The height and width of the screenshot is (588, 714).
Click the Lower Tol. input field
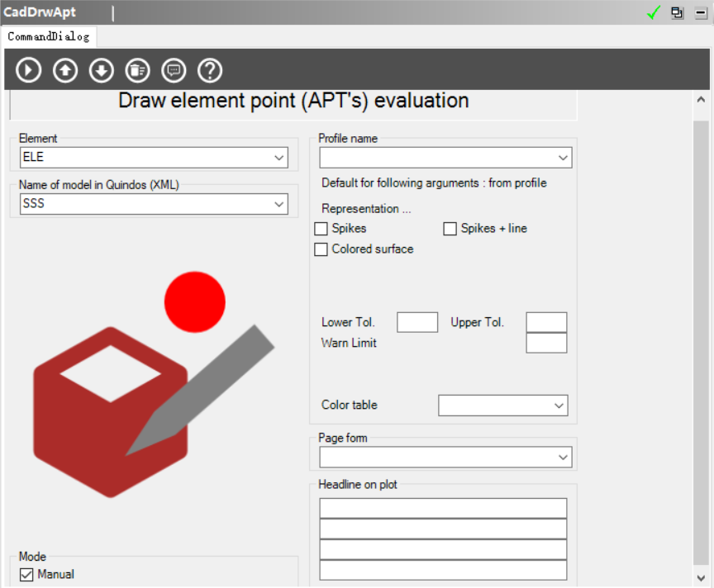(417, 322)
